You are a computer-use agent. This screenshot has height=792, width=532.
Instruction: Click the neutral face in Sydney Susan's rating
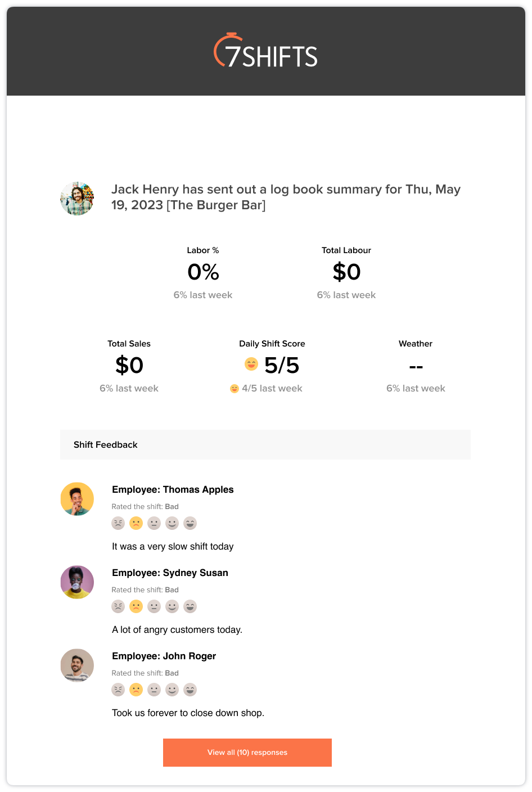click(x=154, y=606)
